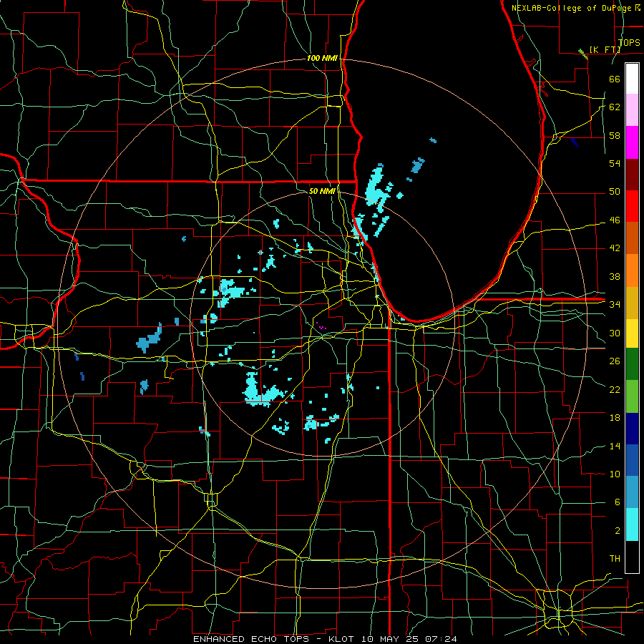Click the "6" legend value

[x=617, y=502]
